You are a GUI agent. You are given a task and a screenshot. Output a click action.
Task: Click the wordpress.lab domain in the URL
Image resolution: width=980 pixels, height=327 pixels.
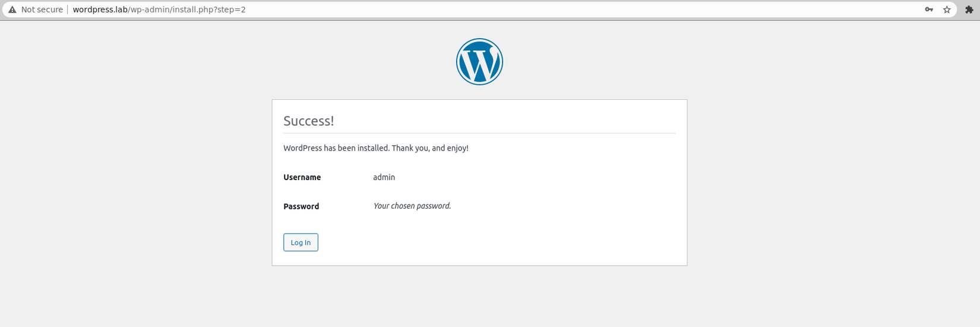click(x=100, y=10)
